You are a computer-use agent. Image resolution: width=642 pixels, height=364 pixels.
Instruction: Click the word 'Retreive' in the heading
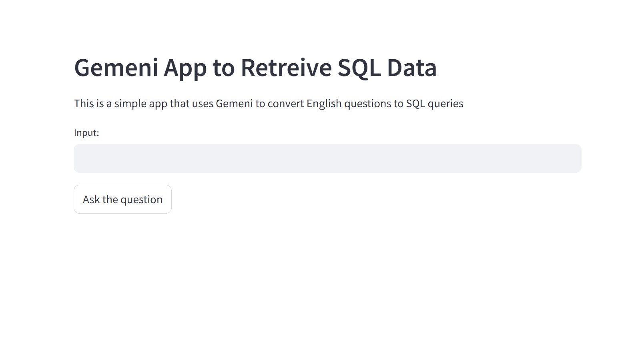(x=286, y=68)
